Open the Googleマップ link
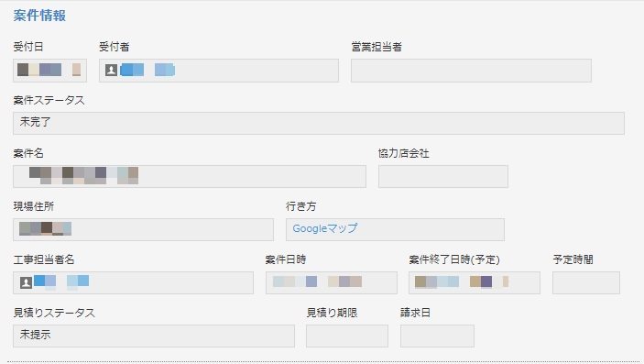The image size is (644, 364). click(x=325, y=228)
